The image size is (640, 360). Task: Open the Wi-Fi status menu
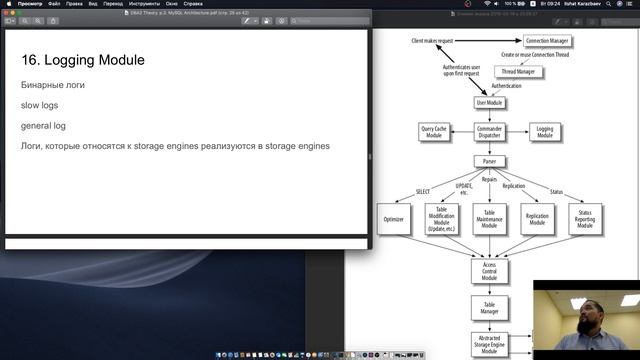pyautogui.click(x=487, y=4)
